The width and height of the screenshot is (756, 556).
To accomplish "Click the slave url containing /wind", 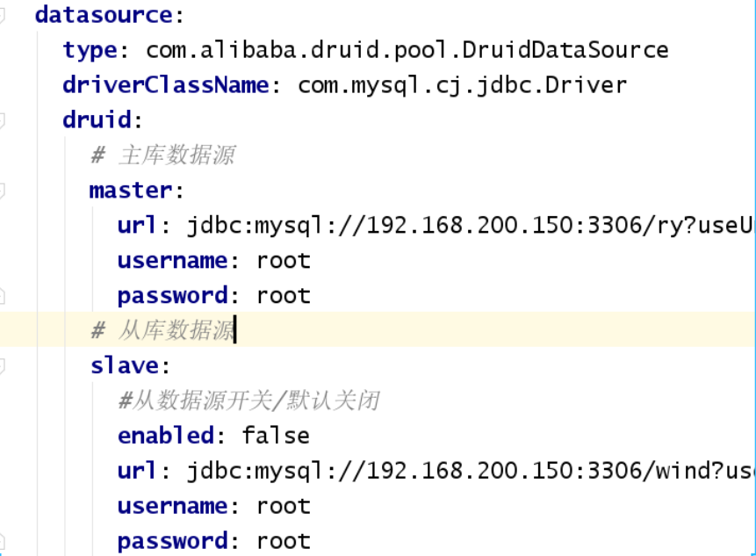I will (x=471, y=471).
